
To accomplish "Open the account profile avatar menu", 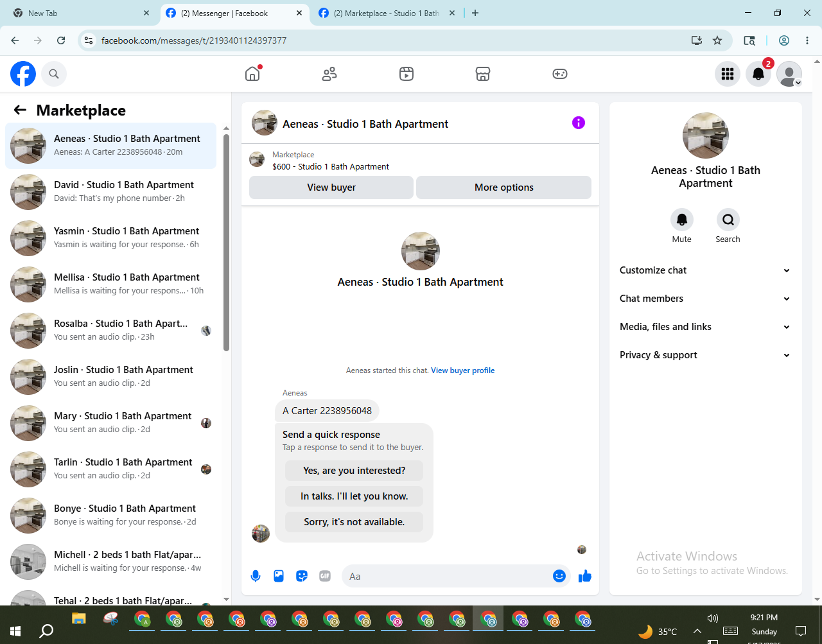I will click(x=789, y=74).
